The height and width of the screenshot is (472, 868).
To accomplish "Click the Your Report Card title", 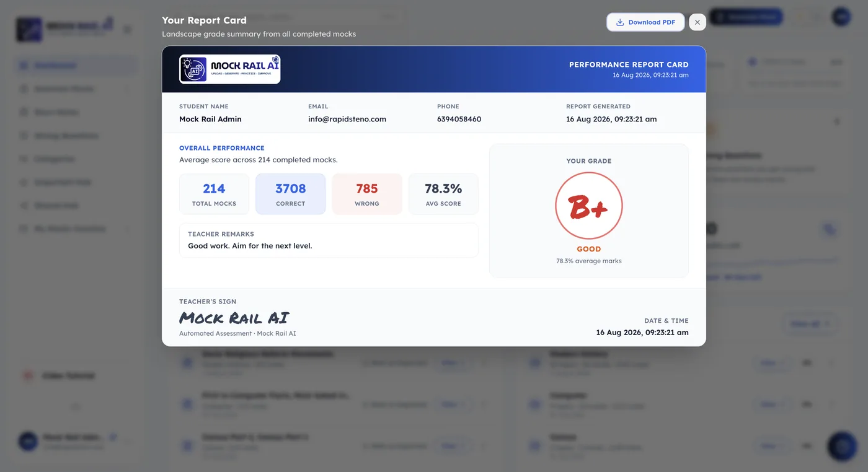I will [204, 20].
